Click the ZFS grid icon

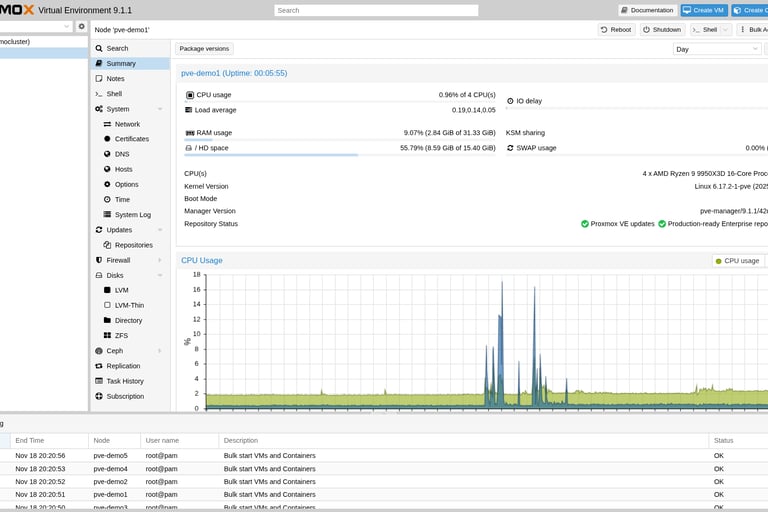coord(107,336)
